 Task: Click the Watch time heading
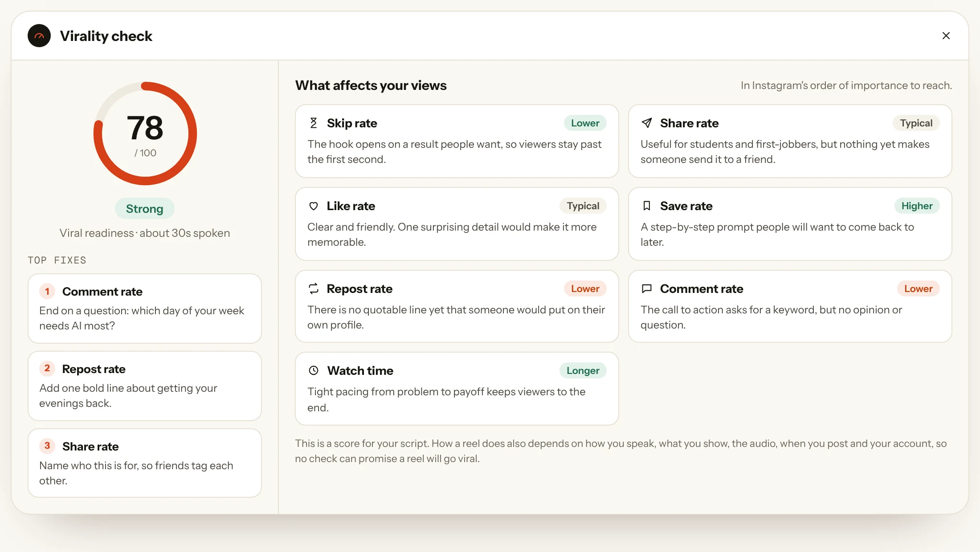(360, 370)
